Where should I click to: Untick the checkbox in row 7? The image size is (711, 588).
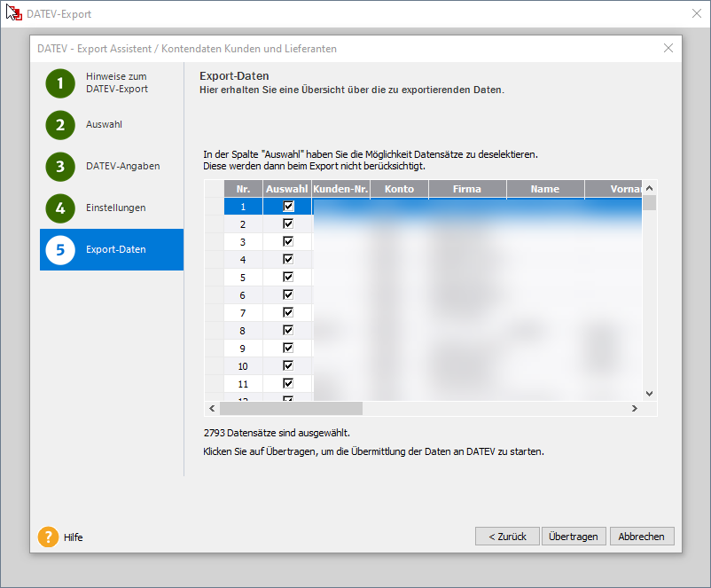pos(288,312)
